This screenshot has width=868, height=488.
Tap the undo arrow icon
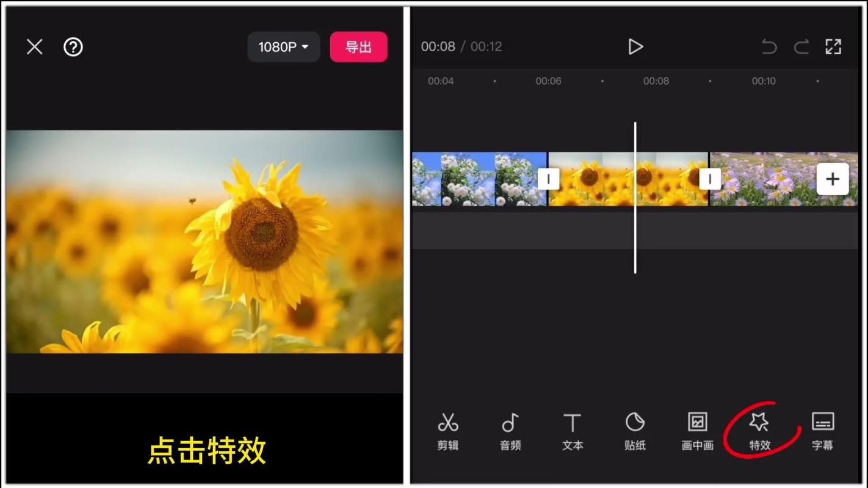[769, 46]
